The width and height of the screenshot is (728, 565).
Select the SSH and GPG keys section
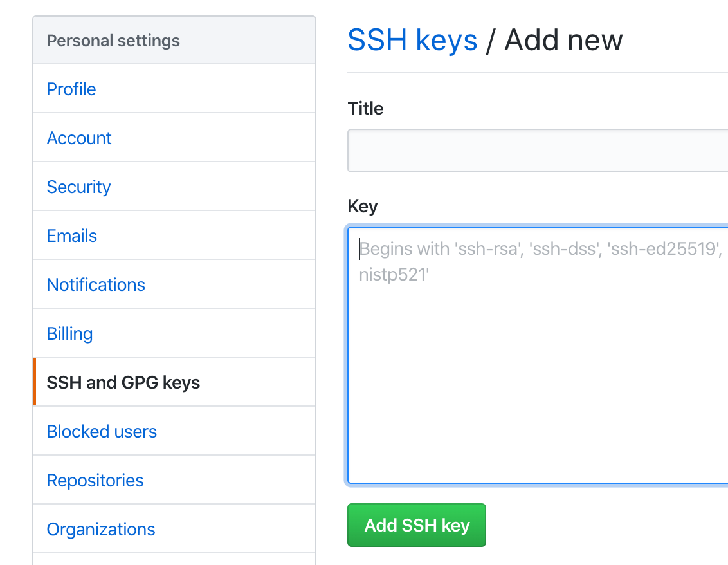click(x=123, y=382)
